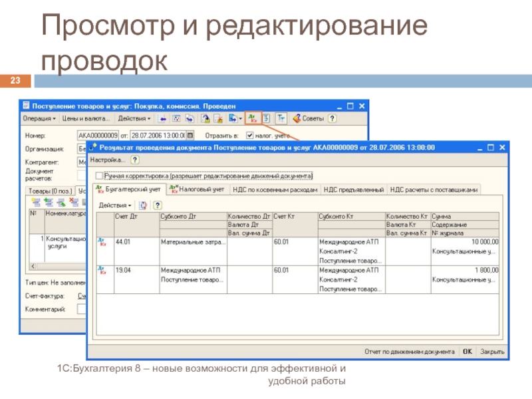Screen dimensions: 532x399
Task: Click Отчет по движениям документа button
Action: [410, 352]
